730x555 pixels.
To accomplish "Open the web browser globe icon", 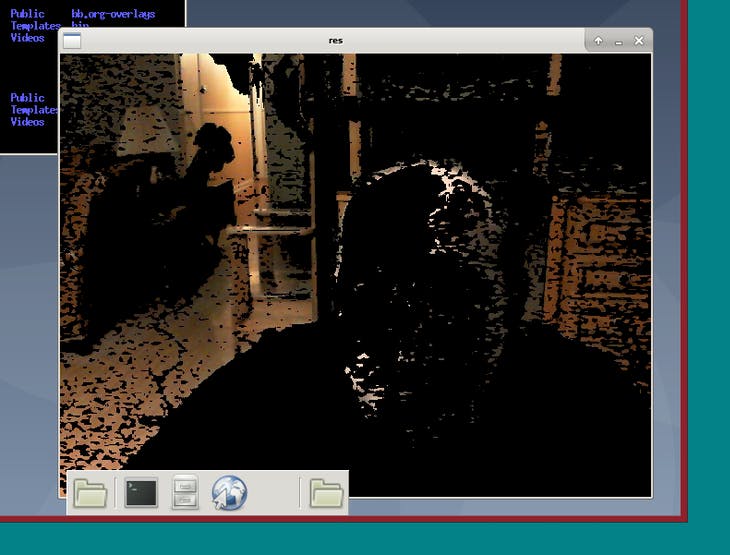I will tap(229, 493).
